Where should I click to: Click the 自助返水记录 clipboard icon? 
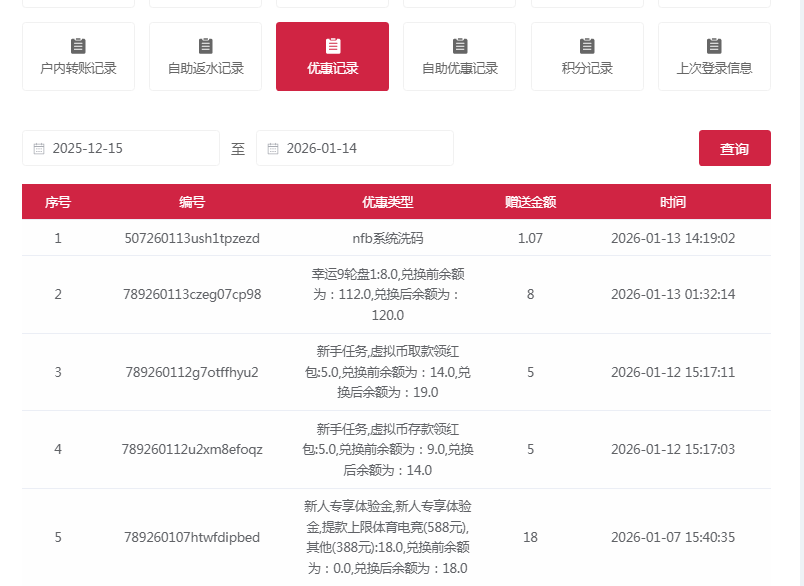pyautogui.click(x=205, y=44)
